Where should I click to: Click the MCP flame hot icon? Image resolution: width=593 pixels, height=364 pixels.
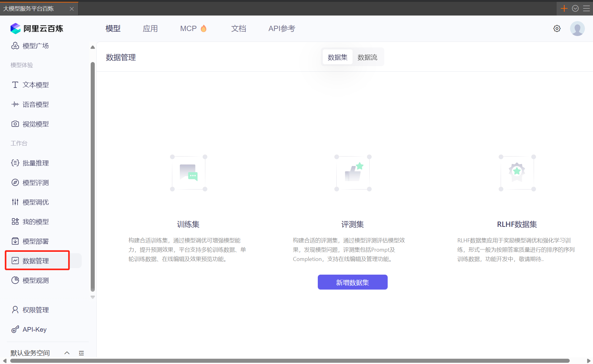(203, 29)
